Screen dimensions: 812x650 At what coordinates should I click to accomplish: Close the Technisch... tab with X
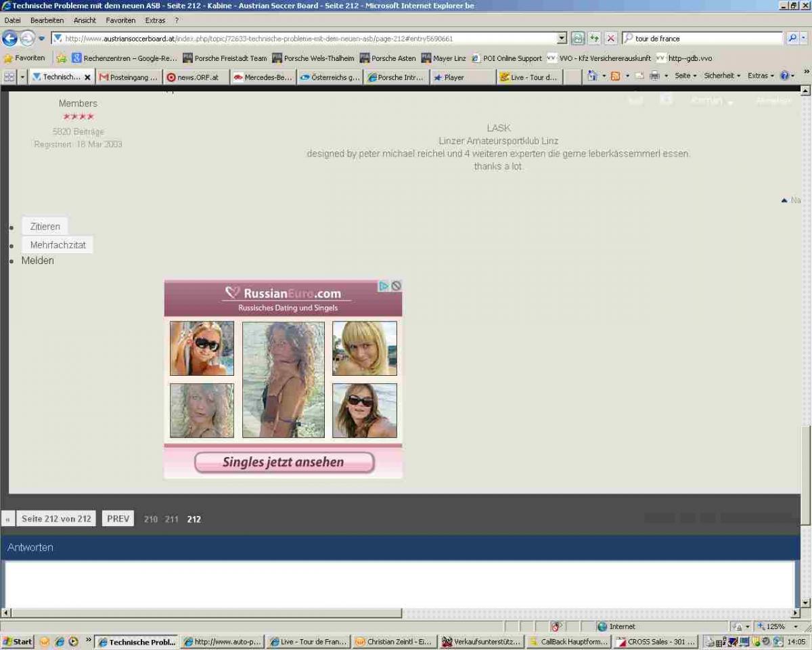click(x=87, y=78)
